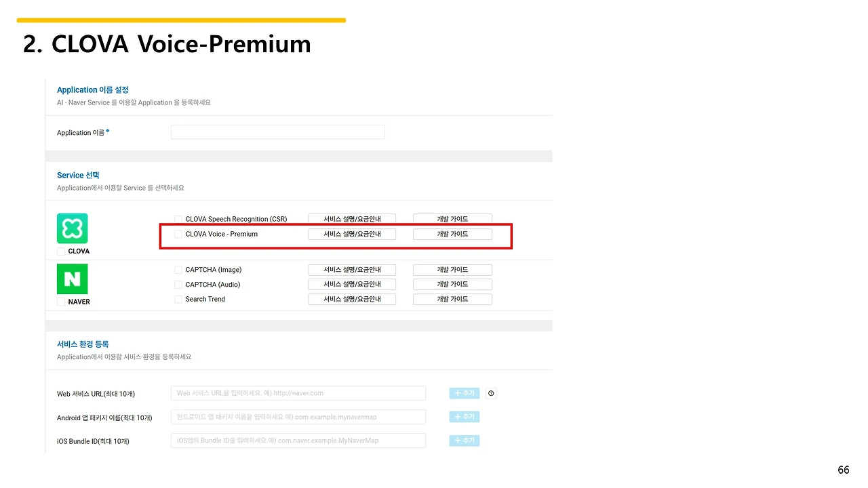Open 서비스 설명/요금안내 for Search Trend
The image size is (868, 488).
(x=352, y=299)
